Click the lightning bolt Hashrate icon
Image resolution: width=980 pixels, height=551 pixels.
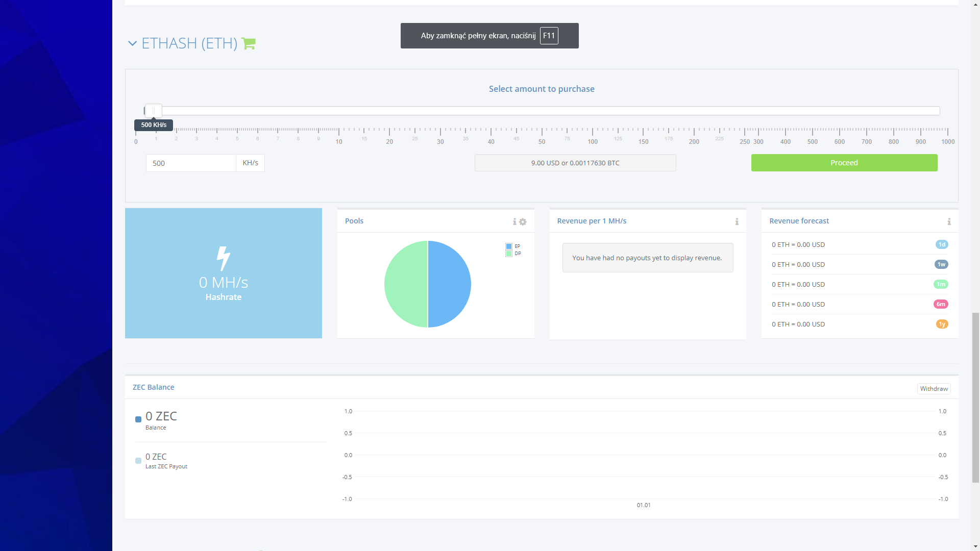coord(223,258)
